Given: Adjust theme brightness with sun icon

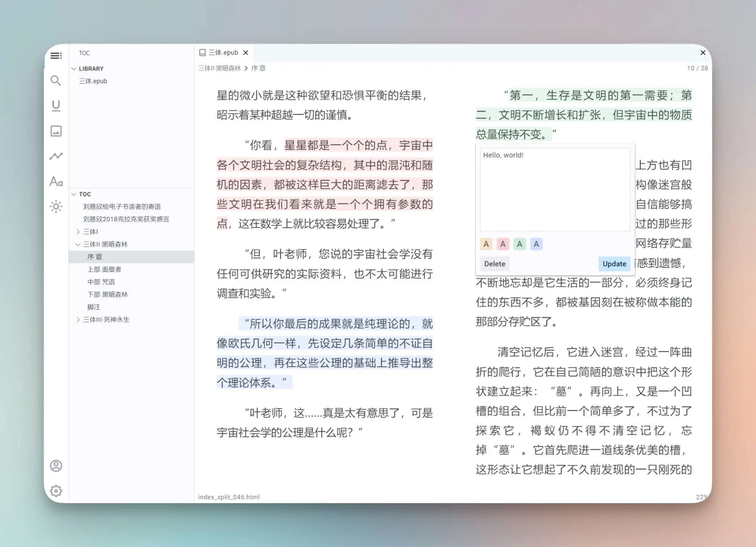Looking at the screenshot, I should click(56, 207).
